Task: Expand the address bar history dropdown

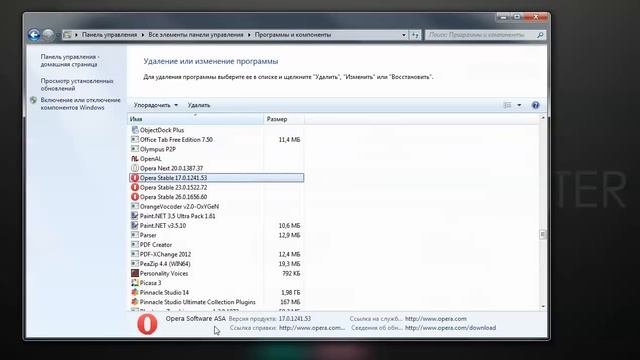Action: click(x=404, y=35)
